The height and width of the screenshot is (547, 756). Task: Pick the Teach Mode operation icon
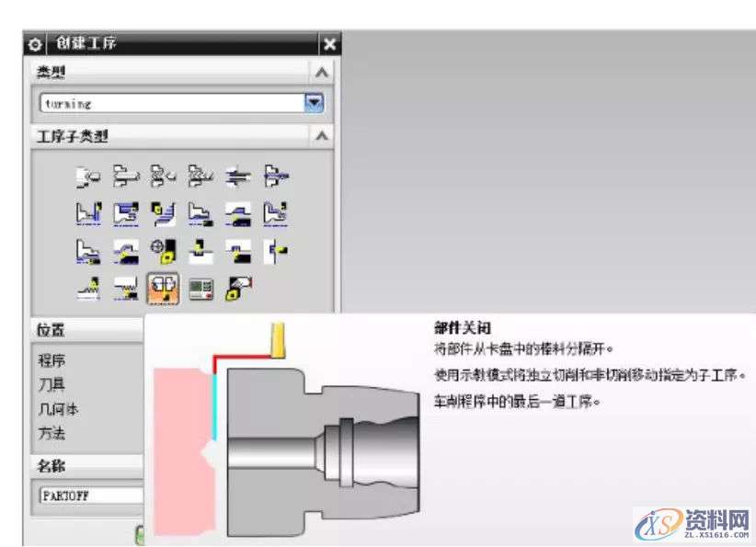point(163,251)
